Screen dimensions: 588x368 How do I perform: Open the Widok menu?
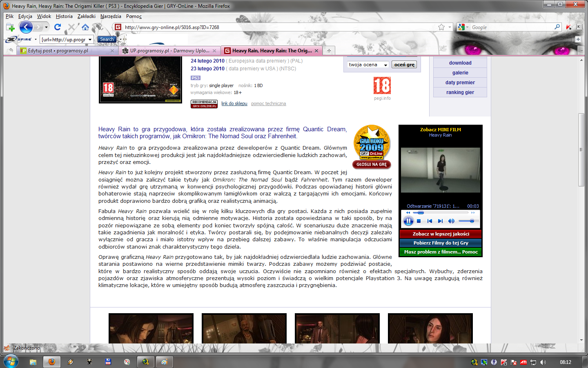pyautogui.click(x=44, y=16)
